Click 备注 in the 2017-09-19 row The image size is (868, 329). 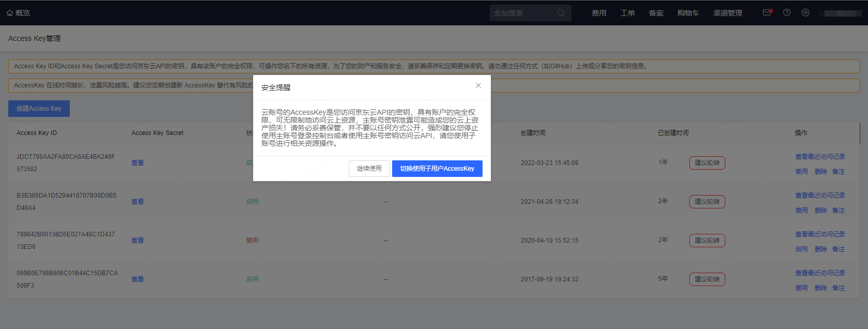coord(839,288)
